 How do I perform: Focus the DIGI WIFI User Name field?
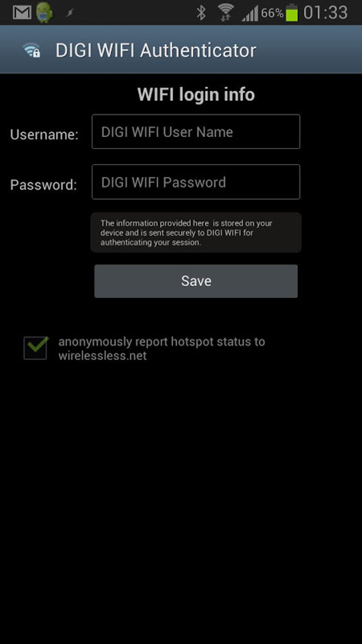[x=196, y=131]
